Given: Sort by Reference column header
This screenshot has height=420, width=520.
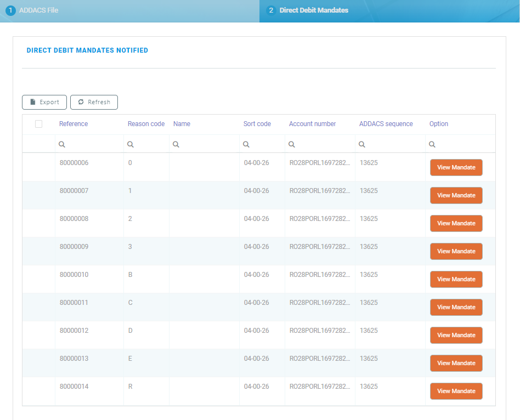Looking at the screenshot, I should (x=74, y=124).
